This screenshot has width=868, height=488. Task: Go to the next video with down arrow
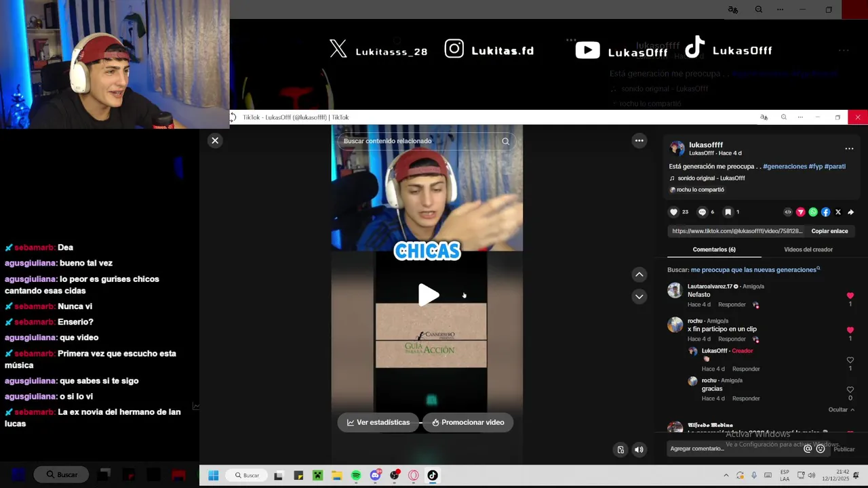tap(639, 296)
